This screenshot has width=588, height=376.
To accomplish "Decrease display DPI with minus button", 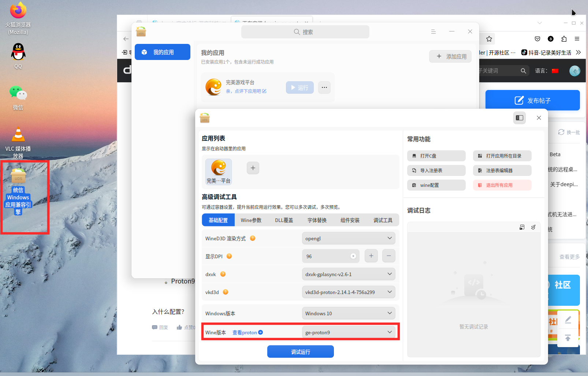I will 389,256.
